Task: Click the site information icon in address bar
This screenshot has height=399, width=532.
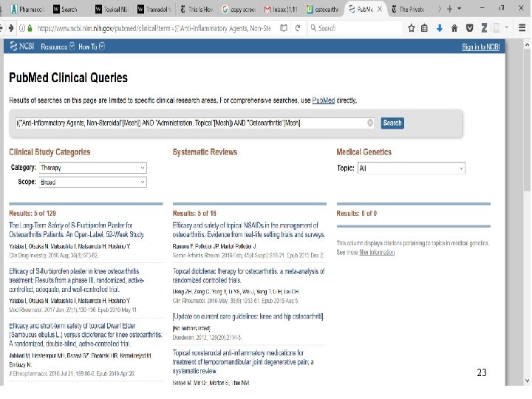Action: click(22, 28)
